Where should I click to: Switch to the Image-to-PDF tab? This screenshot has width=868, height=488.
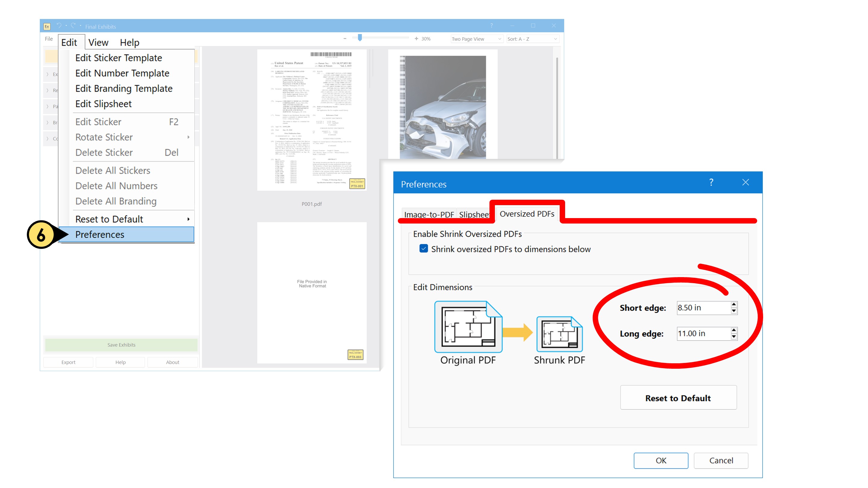pyautogui.click(x=429, y=214)
